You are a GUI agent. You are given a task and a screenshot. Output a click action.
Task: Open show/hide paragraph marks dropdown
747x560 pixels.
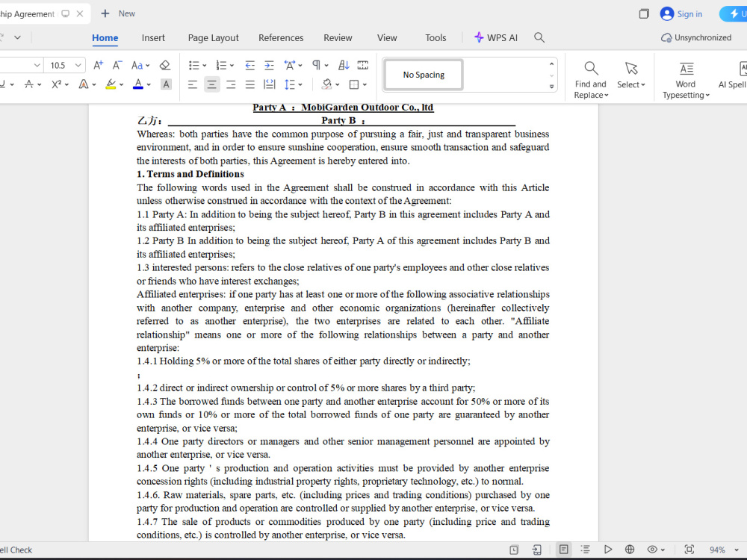pyautogui.click(x=326, y=66)
